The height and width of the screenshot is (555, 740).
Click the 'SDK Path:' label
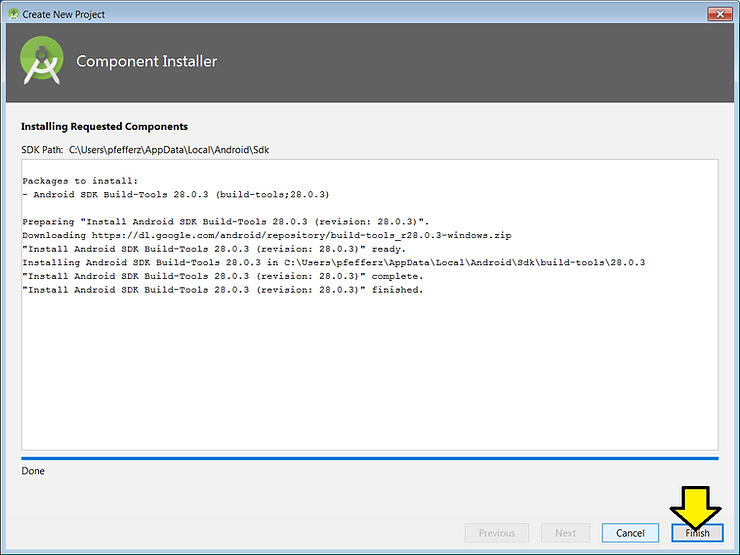[x=42, y=150]
